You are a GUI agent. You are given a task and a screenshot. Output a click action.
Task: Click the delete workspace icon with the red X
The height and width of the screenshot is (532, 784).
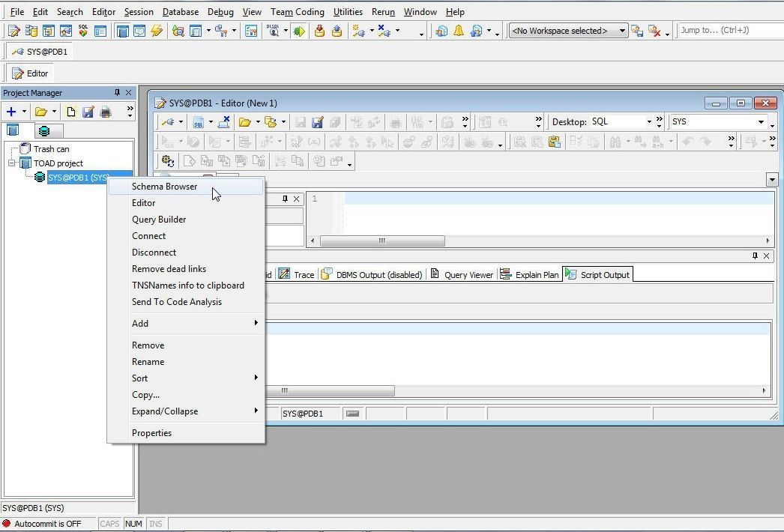click(x=654, y=31)
